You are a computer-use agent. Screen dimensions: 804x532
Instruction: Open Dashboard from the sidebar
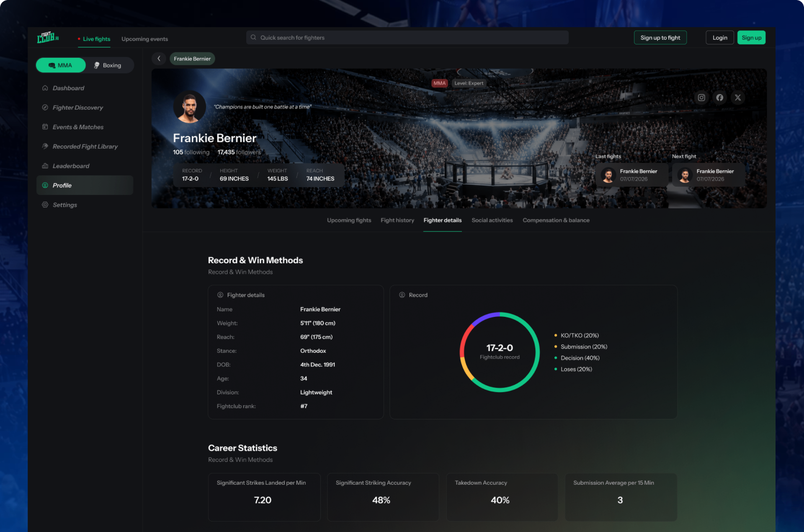point(85,88)
